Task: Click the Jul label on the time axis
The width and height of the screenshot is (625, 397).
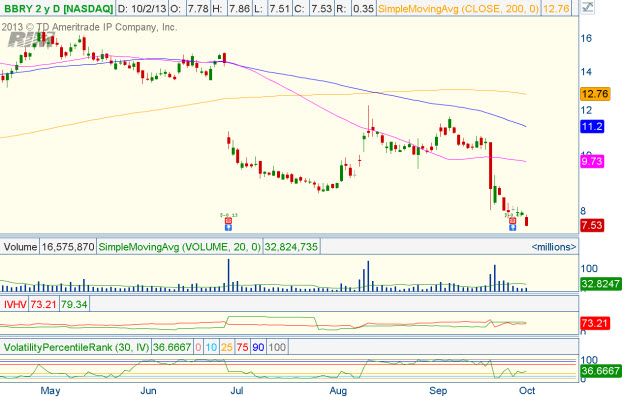Action: pyautogui.click(x=237, y=391)
